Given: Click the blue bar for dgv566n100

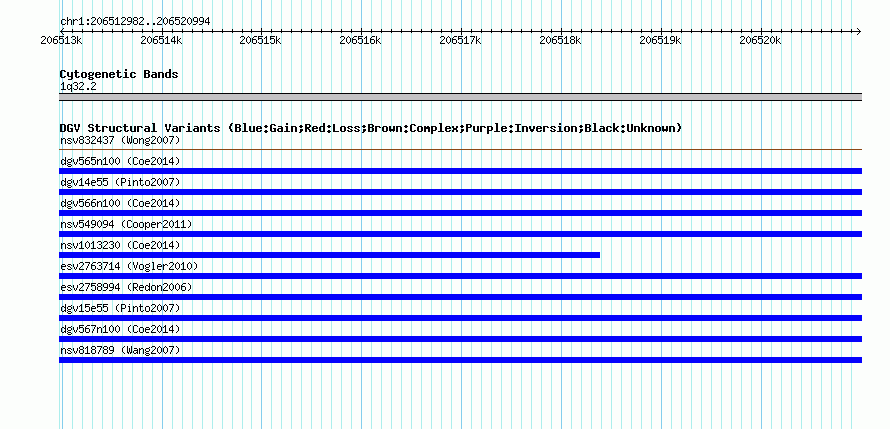Looking at the screenshot, I should tap(460, 213).
